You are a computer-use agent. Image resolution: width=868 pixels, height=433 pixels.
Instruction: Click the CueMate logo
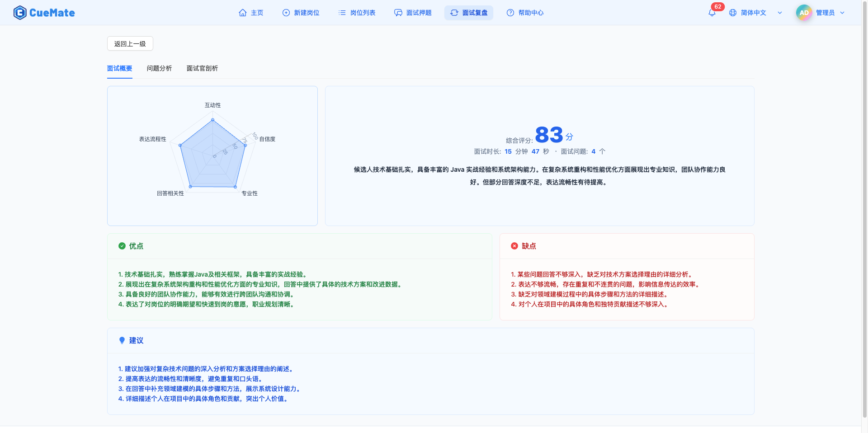44,12
